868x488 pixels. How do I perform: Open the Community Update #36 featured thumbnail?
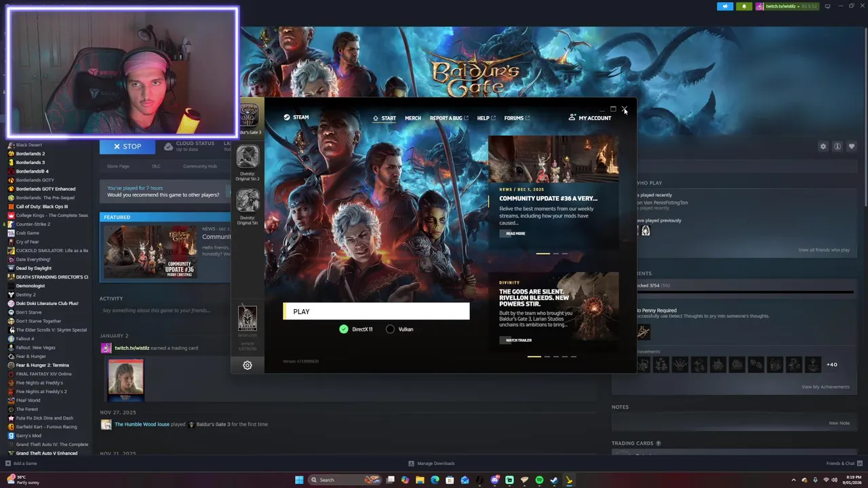coord(151,251)
